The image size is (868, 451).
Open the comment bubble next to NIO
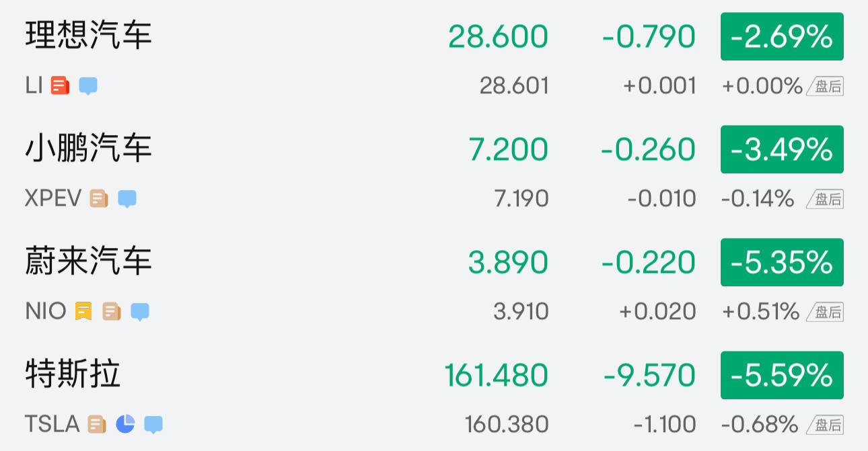tap(140, 312)
